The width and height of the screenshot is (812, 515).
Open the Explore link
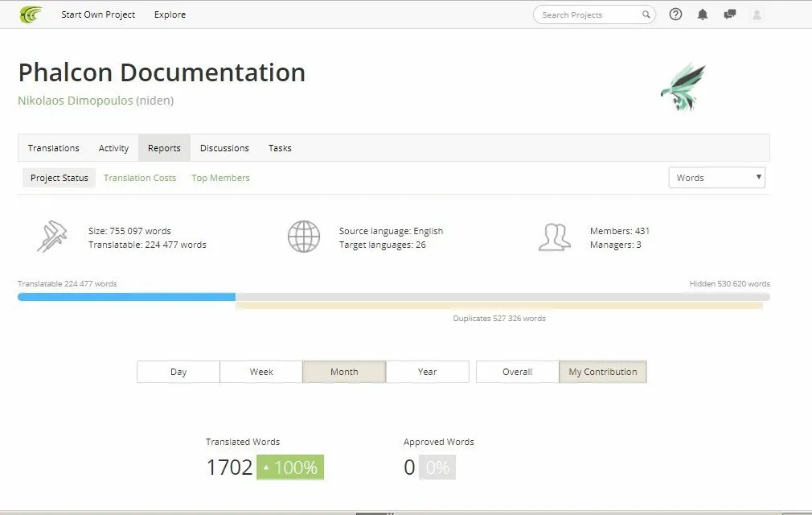(170, 14)
